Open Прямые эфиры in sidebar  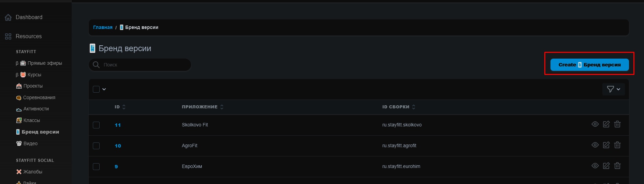pos(44,63)
